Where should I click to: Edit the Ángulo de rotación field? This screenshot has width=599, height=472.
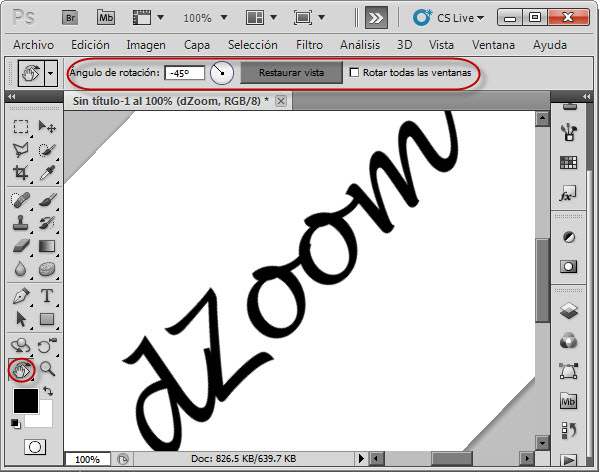click(x=185, y=73)
